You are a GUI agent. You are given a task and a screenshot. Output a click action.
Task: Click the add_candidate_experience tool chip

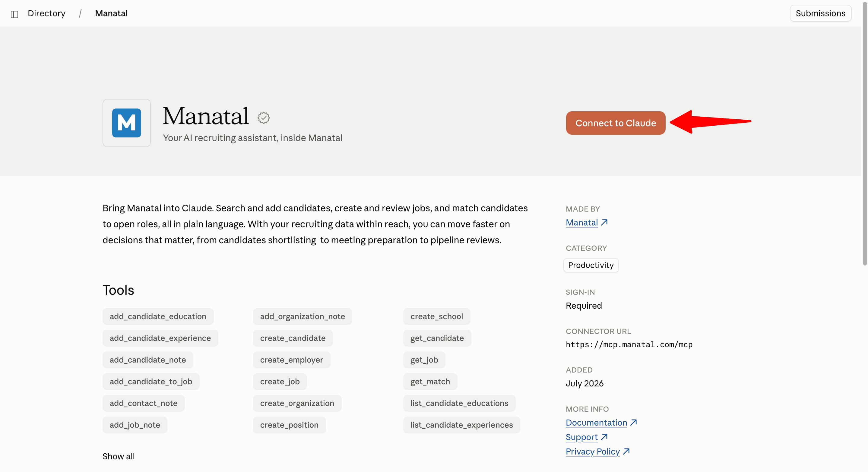tap(160, 338)
